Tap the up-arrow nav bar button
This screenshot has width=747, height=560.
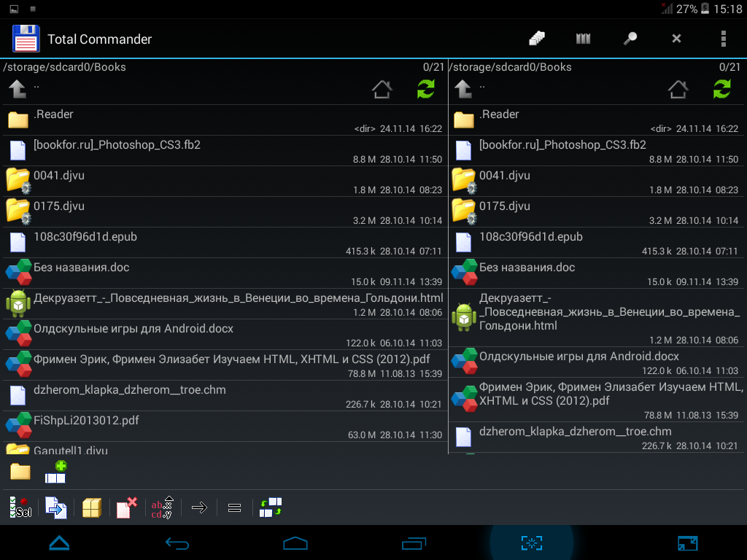[x=60, y=543]
